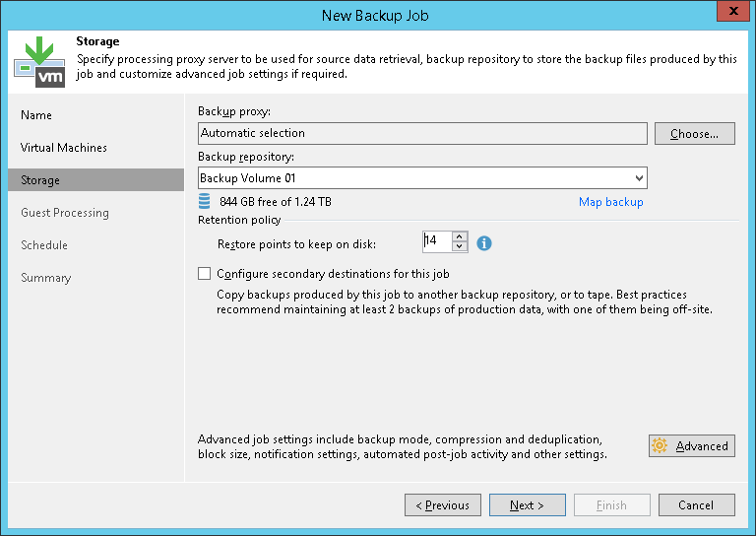756x536 pixels.
Task: Go to the Name wizard step
Action: [x=36, y=115]
